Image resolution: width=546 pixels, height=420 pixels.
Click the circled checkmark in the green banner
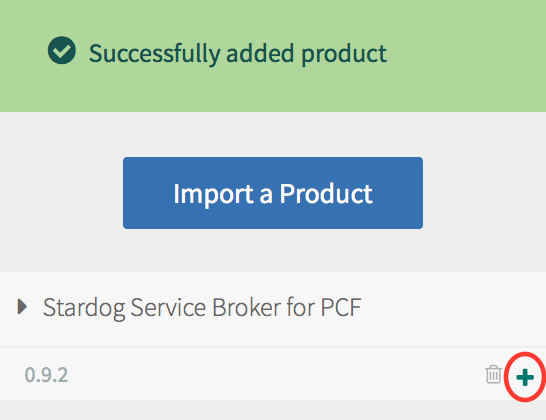coord(62,50)
